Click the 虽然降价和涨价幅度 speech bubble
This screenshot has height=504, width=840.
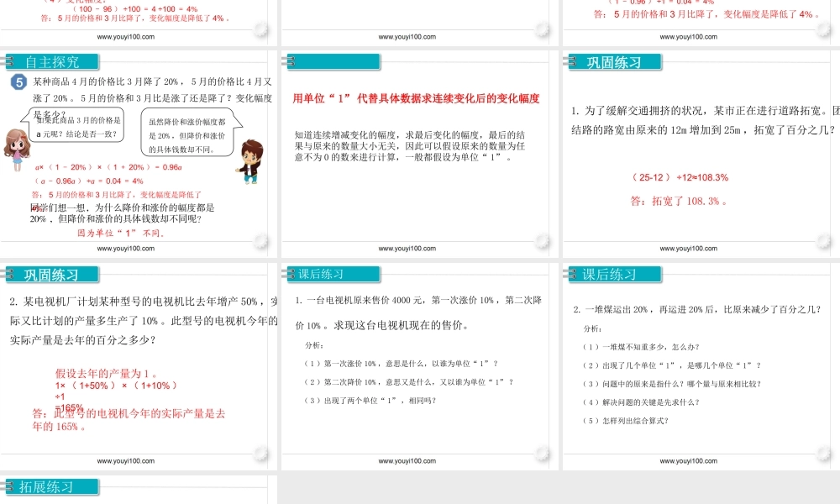187,135
